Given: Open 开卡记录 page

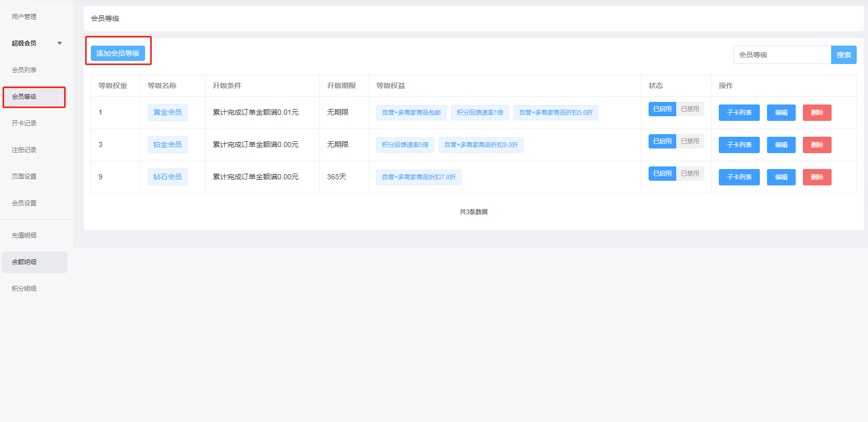Looking at the screenshot, I should coord(24,123).
